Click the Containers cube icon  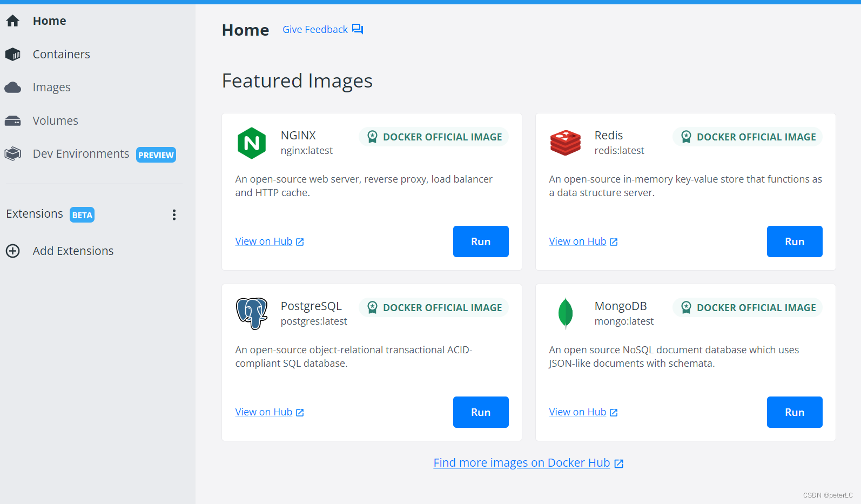(x=13, y=55)
